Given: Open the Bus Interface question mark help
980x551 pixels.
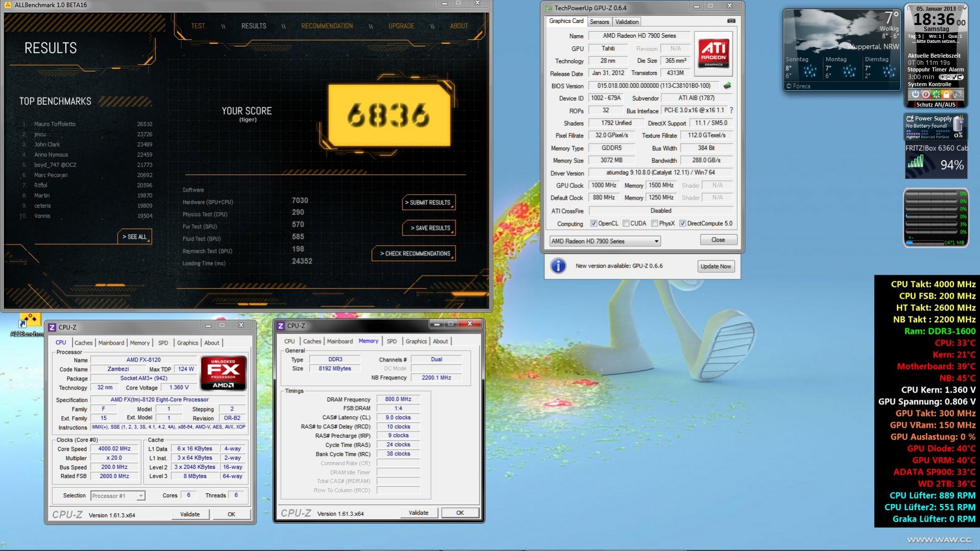Looking at the screenshot, I should [731, 110].
